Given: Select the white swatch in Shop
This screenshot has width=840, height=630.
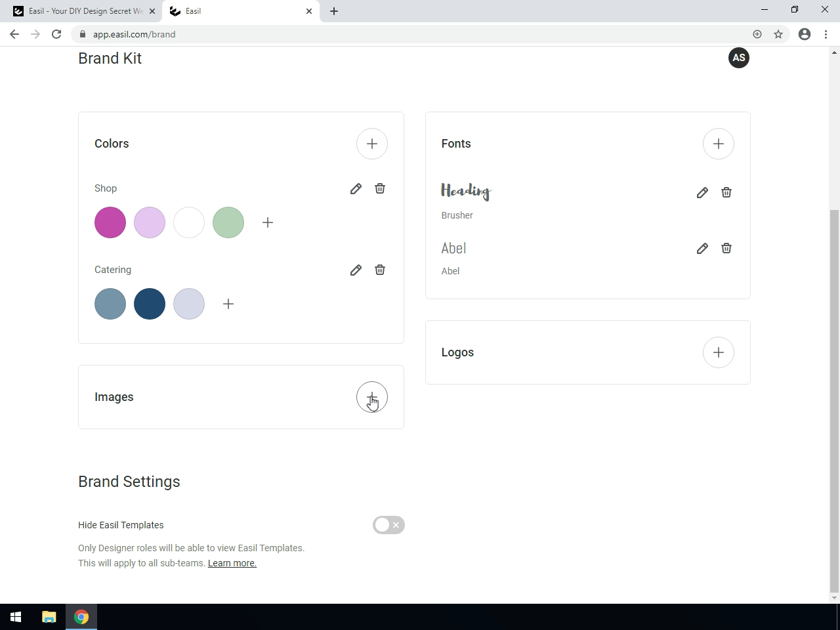Looking at the screenshot, I should [189, 222].
